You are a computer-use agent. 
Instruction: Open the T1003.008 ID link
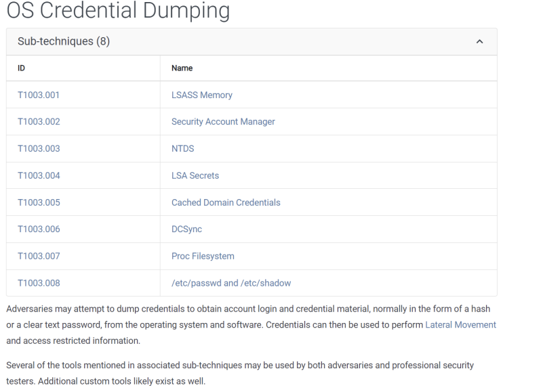(x=39, y=283)
